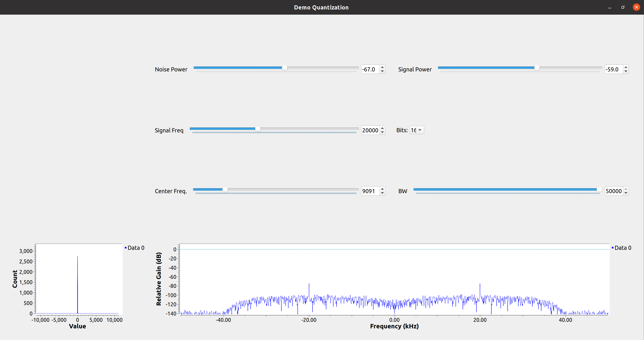644x340 pixels.
Task: Focus the Noise Power value field
Action: coord(370,69)
